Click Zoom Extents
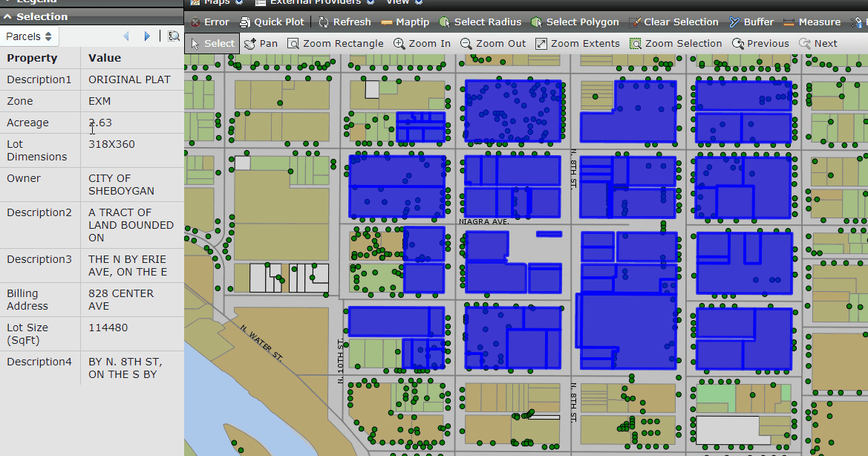This screenshot has width=868, height=456. [578, 43]
